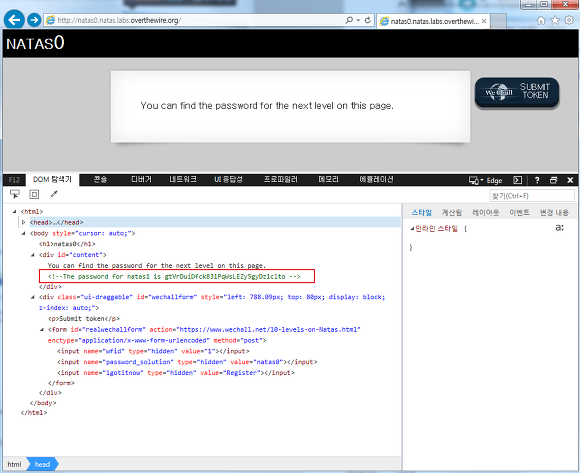Toggle the console pane icon
The width and height of the screenshot is (580, 473).
point(517,180)
